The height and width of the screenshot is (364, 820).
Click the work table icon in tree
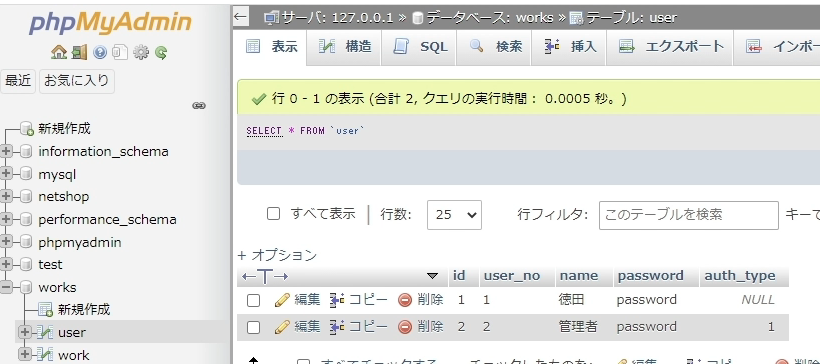point(46,355)
